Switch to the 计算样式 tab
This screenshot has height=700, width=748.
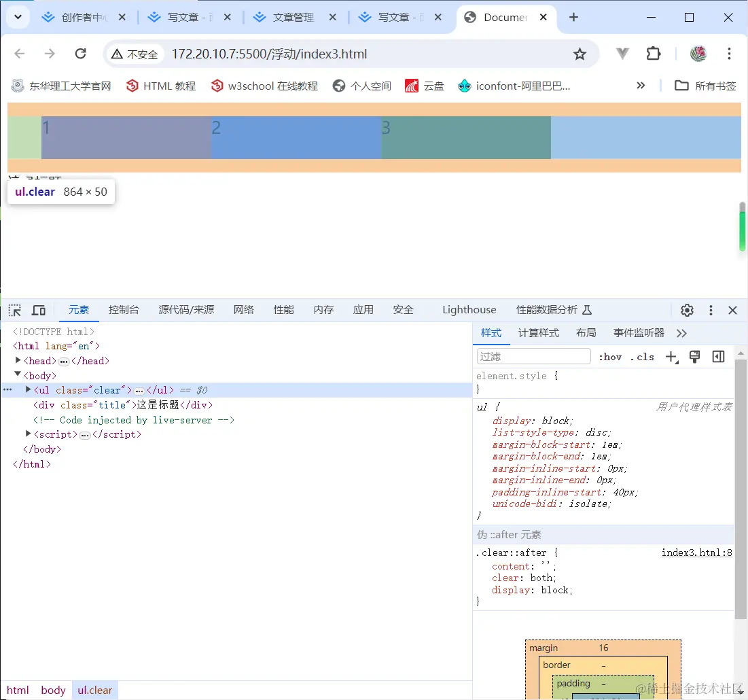point(539,332)
